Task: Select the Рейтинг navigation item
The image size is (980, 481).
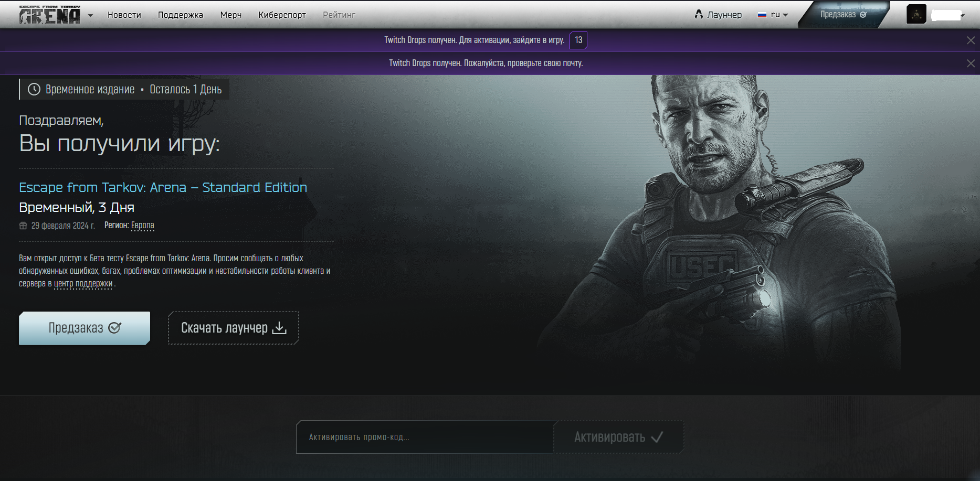Action: pyautogui.click(x=339, y=15)
